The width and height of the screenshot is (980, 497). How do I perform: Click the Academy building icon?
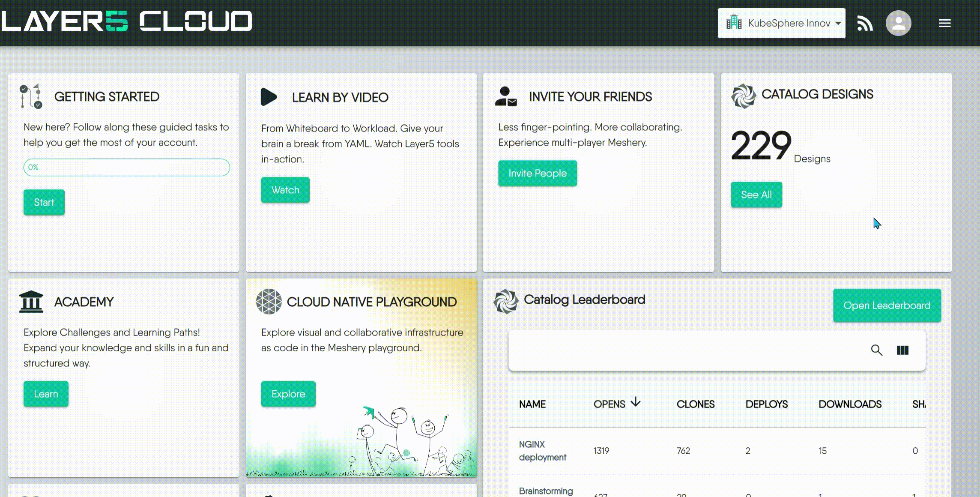pyautogui.click(x=31, y=302)
